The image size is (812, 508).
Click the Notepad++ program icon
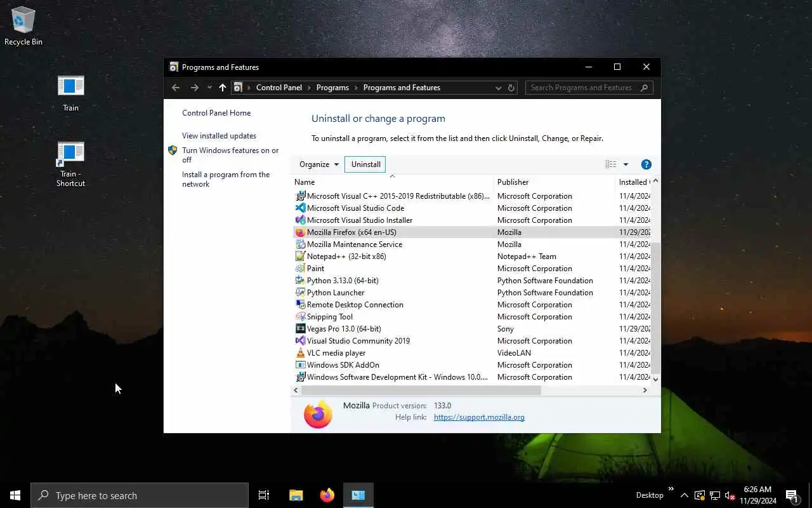click(301, 257)
